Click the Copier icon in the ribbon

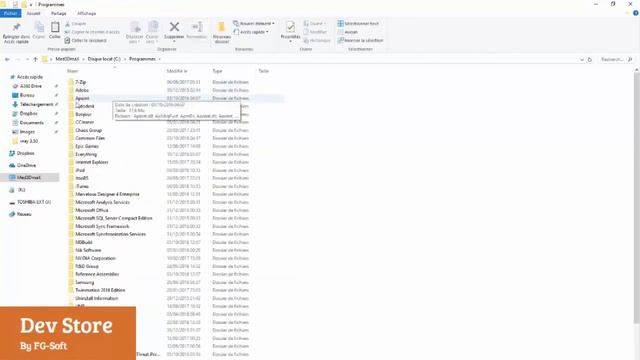(39, 28)
